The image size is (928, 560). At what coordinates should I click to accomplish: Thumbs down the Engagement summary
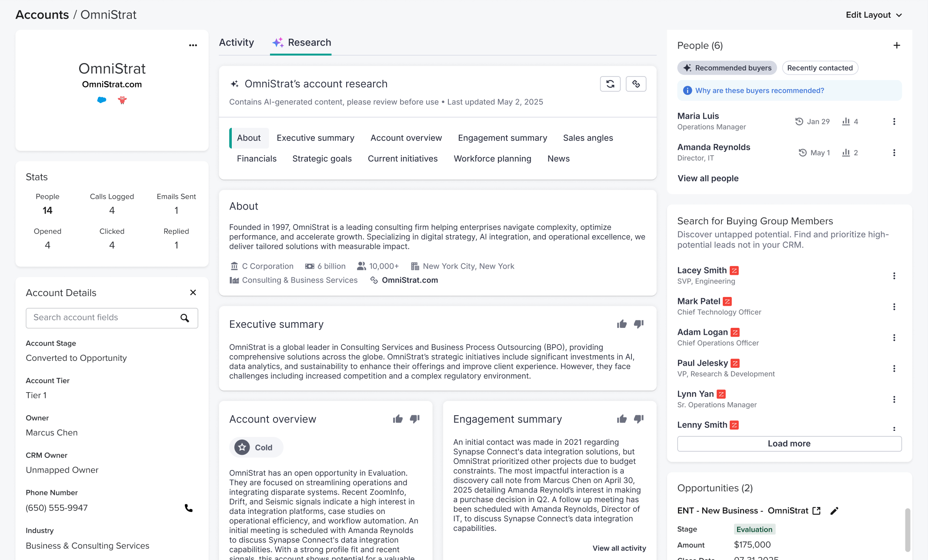tap(639, 419)
